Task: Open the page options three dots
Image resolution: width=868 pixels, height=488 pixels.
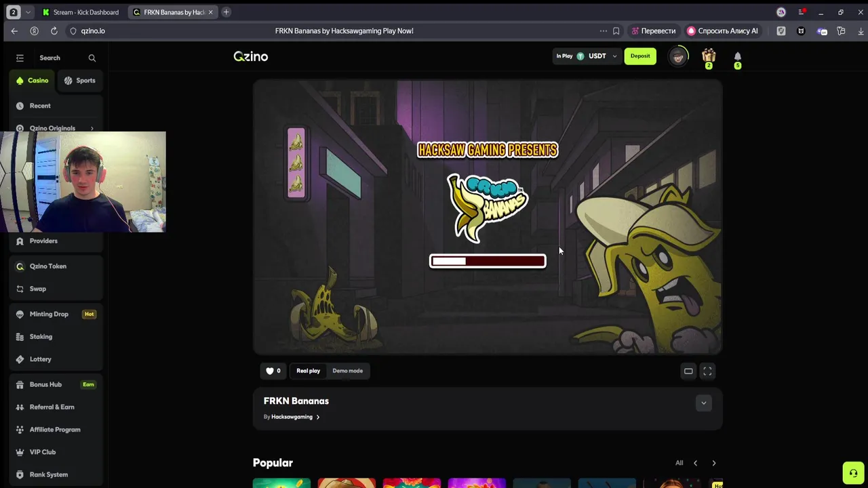Action: (603, 30)
